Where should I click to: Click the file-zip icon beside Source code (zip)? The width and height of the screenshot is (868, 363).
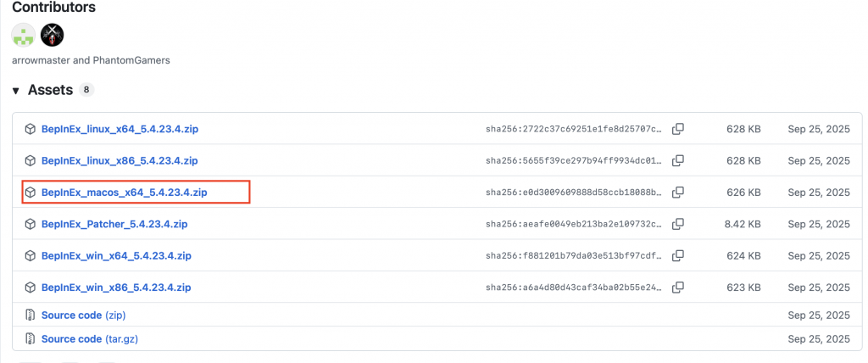point(30,315)
